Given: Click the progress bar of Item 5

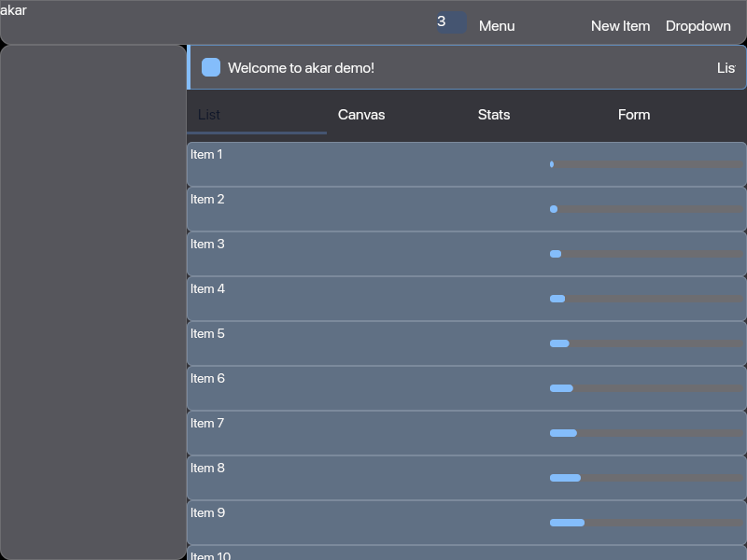Looking at the screenshot, I should pyautogui.click(x=646, y=343).
